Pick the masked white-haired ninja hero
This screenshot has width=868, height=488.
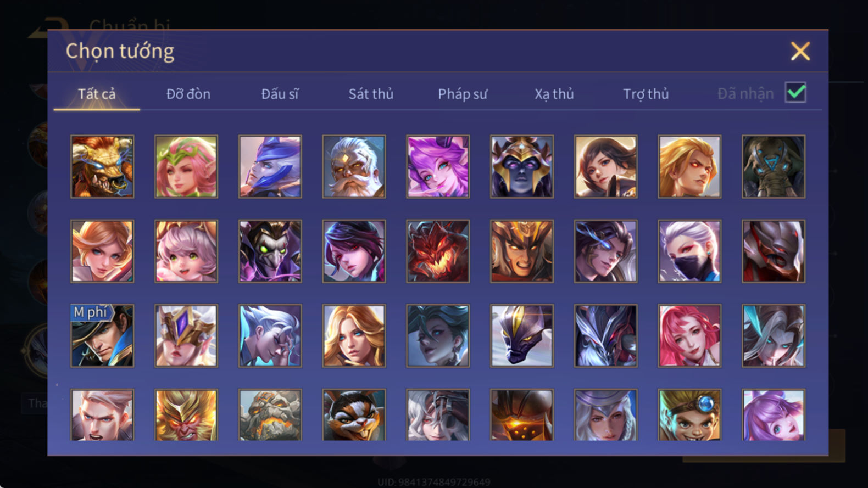[x=689, y=251]
